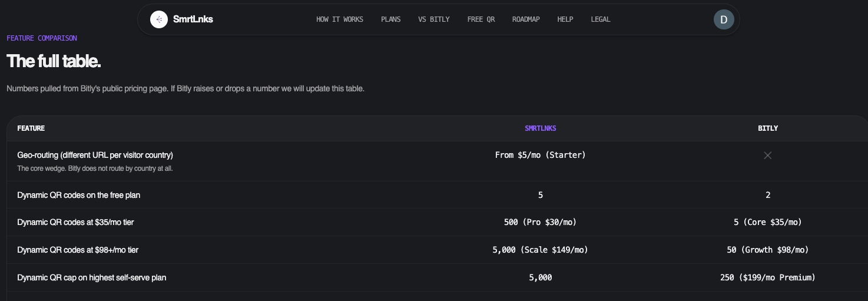Click the SmrtLnks logo icon

click(x=159, y=19)
